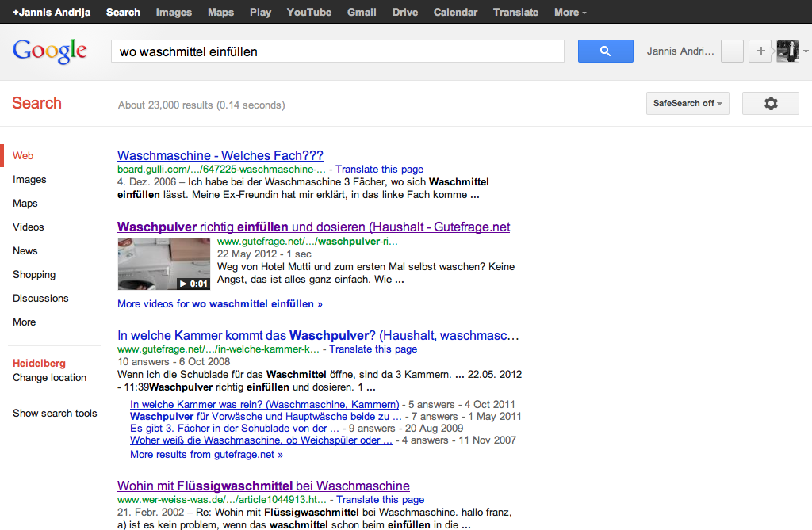Open result Waschmaschine - Welches Fach???
Screen dimensions: 812x530
pos(220,155)
